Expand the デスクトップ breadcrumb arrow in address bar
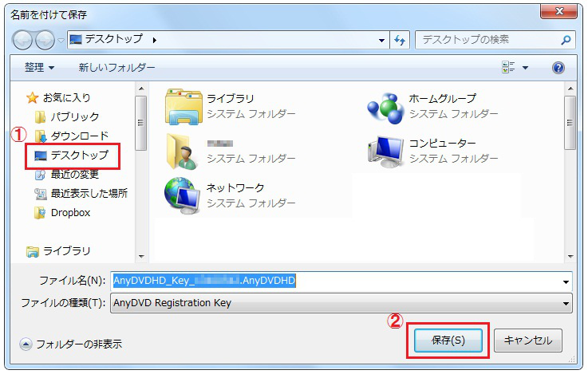Viewport: 588px width, 374px height. click(x=155, y=40)
